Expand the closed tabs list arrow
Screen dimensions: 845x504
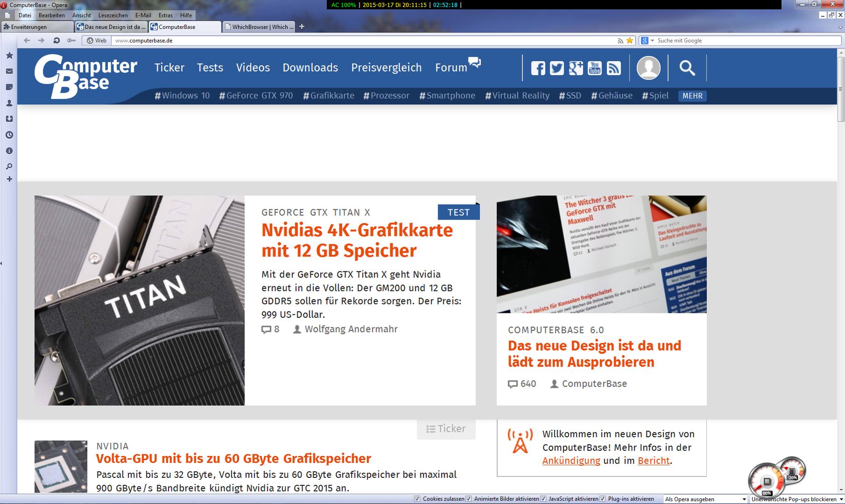840,28
